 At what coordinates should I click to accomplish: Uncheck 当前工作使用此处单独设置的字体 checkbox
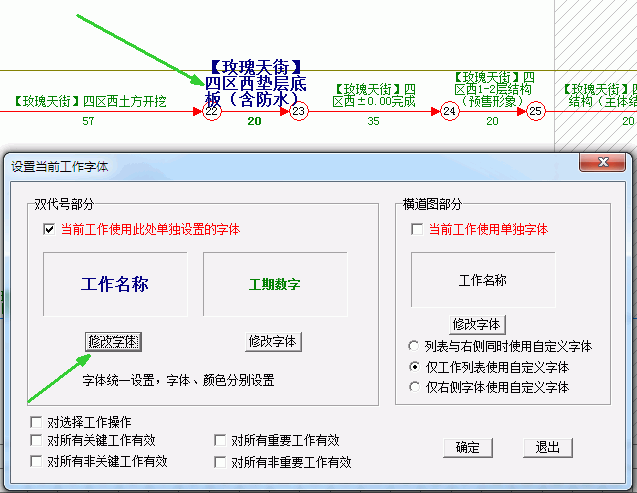click(x=49, y=229)
